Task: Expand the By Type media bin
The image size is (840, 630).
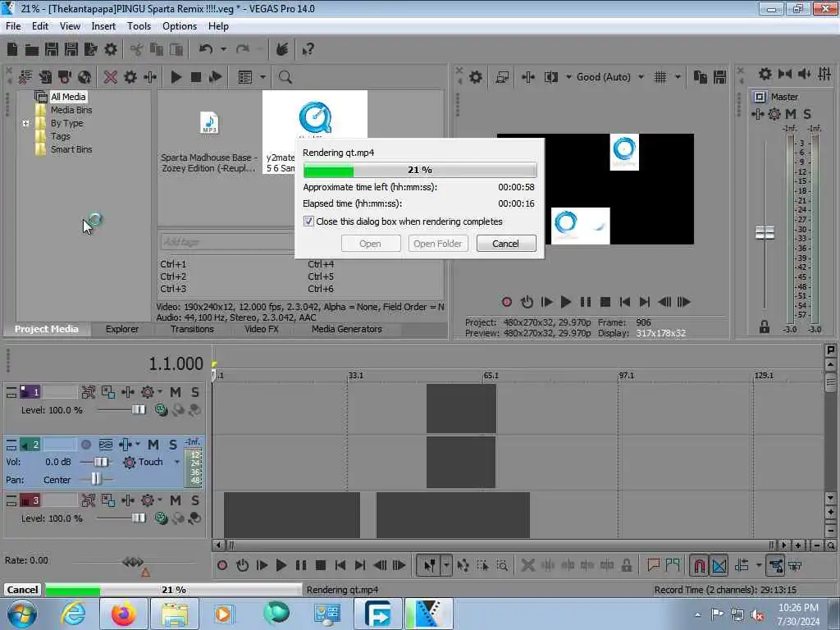Action: pos(25,123)
